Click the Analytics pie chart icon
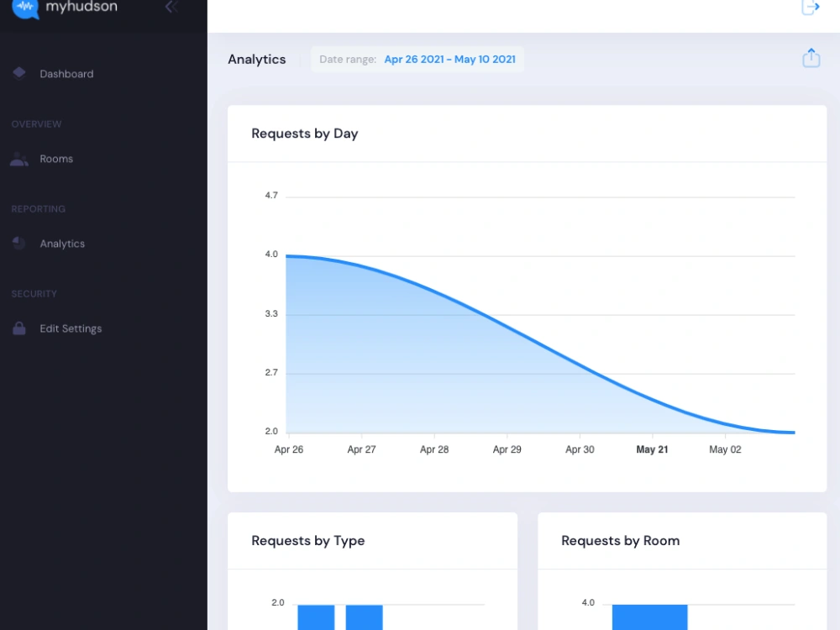The image size is (840, 630). 18,244
